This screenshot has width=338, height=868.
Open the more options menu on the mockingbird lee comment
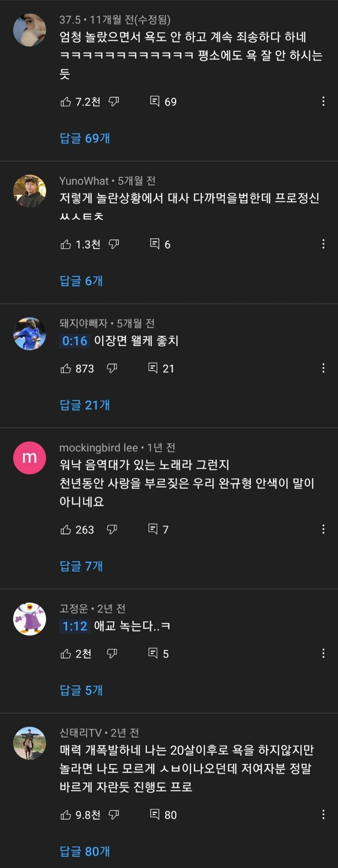click(323, 529)
